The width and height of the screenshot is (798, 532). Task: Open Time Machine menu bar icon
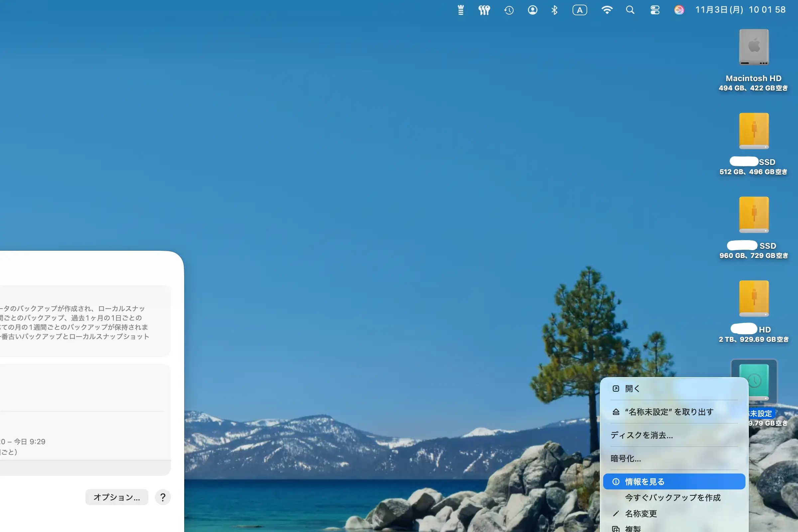[x=509, y=10]
